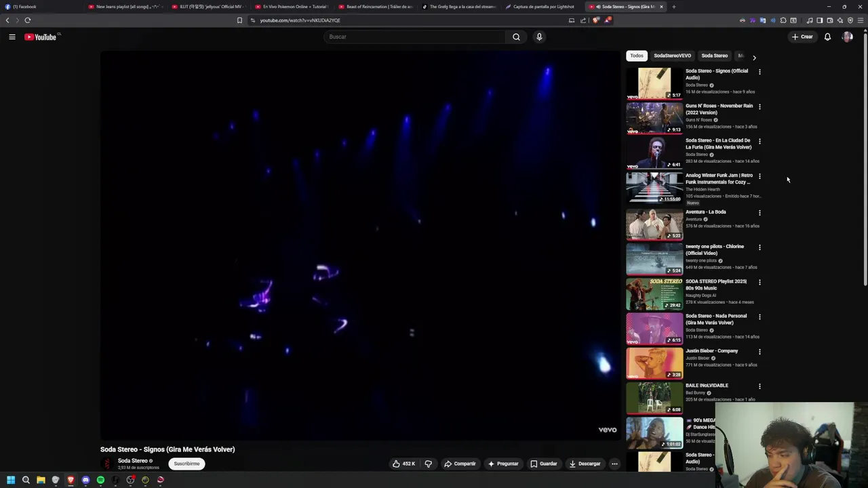Open options for November Rain video
868x488 pixels.
click(759, 106)
